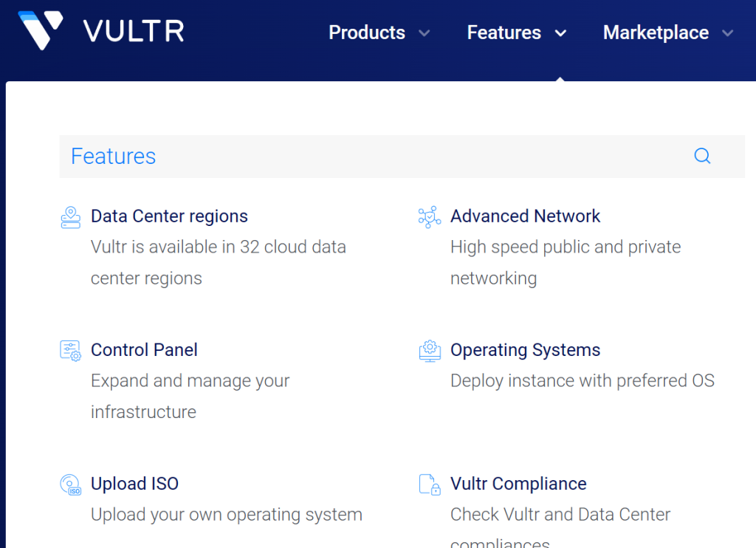Click the Vultr Compliance document icon
Image resolution: width=756 pixels, height=548 pixels.
point(430,484)
